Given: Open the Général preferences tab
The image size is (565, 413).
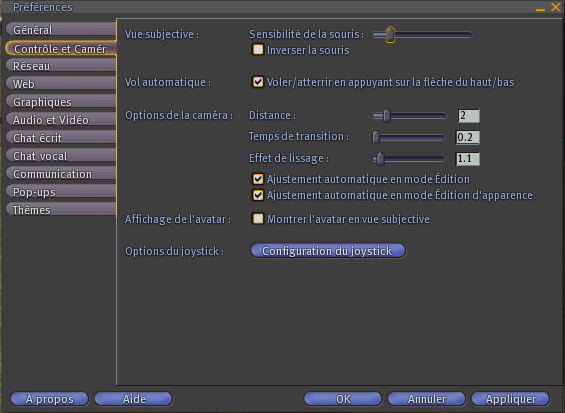Looking at the screenshot, I should click(x=61, y=30).
